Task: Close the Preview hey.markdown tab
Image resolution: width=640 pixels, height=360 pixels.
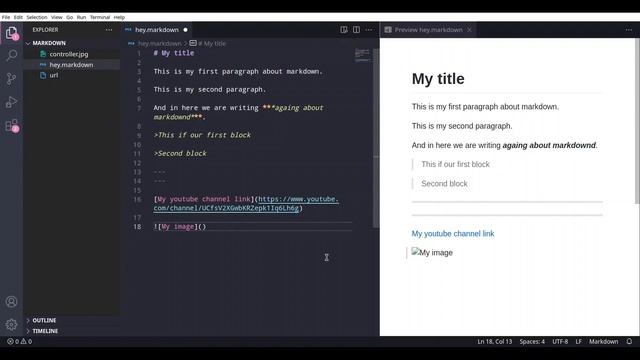Action: click(469, 30)
